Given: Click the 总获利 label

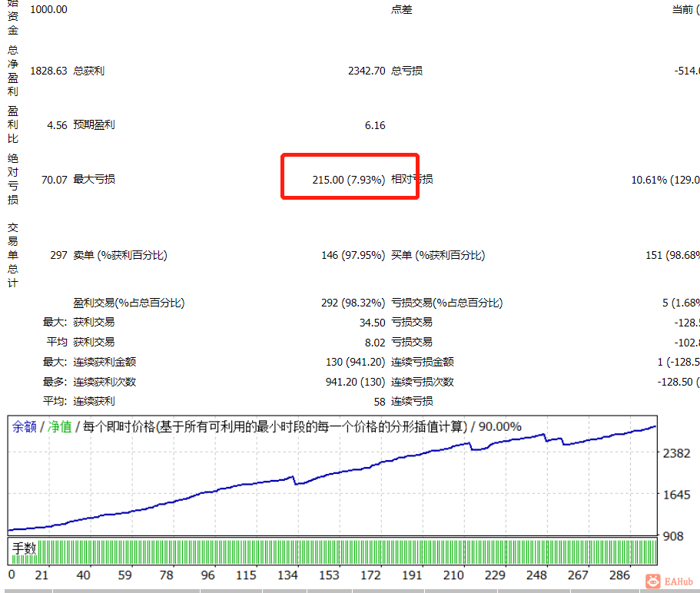Looking at the screenshot, I should point(89,71).
